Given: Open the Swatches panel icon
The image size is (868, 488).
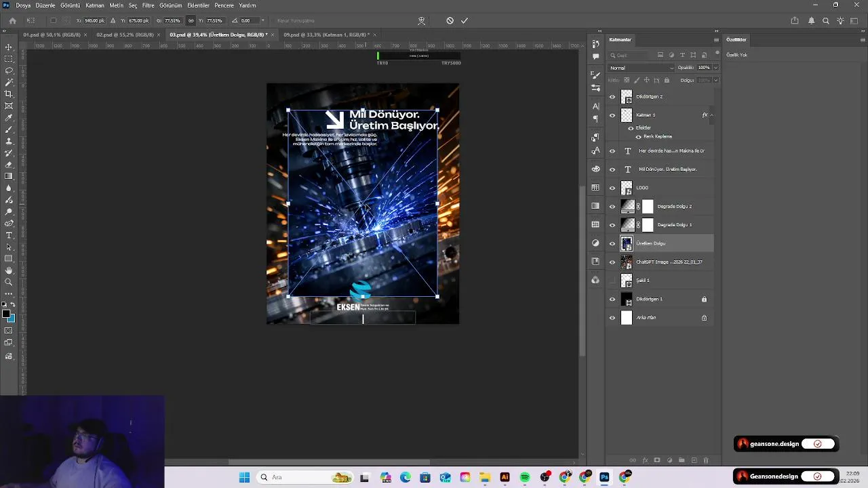Looking at the screenshot, I should 595,188.
